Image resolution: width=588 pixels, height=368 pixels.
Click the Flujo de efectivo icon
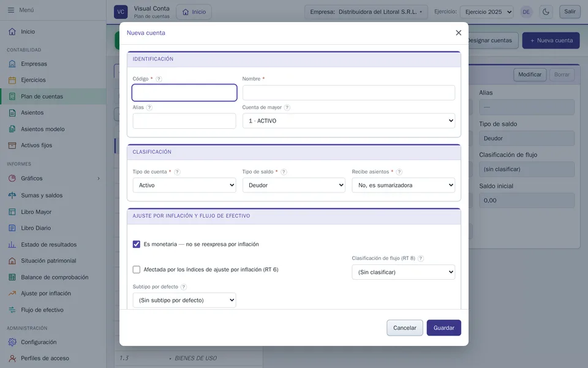(12, 310)
